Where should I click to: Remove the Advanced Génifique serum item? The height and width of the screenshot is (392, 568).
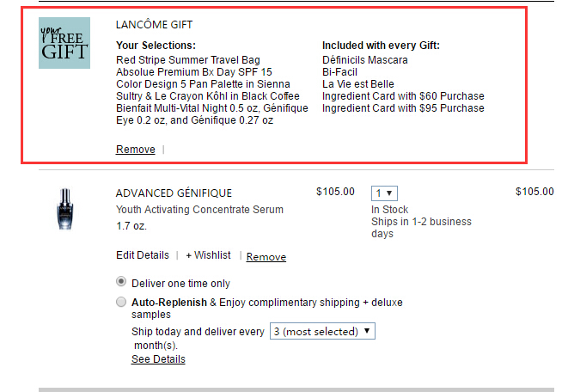(266, 257)
